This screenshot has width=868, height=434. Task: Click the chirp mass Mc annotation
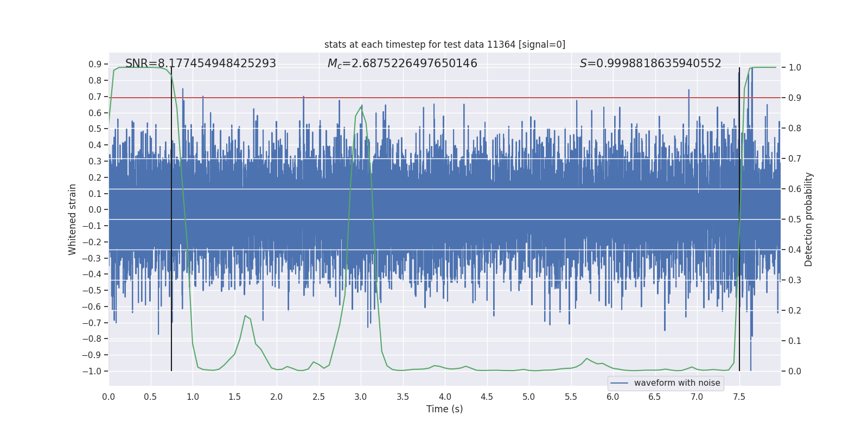coord(402,63)
